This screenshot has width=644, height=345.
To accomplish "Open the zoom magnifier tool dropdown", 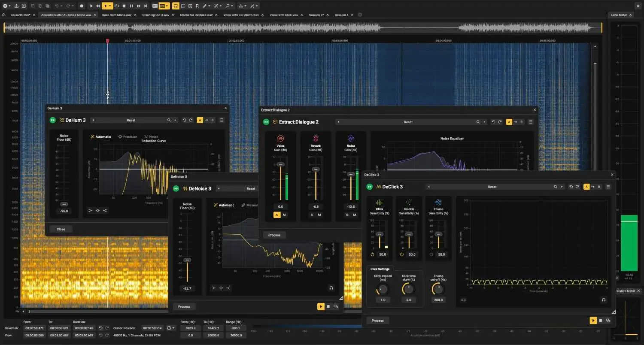I will [232, 6].
